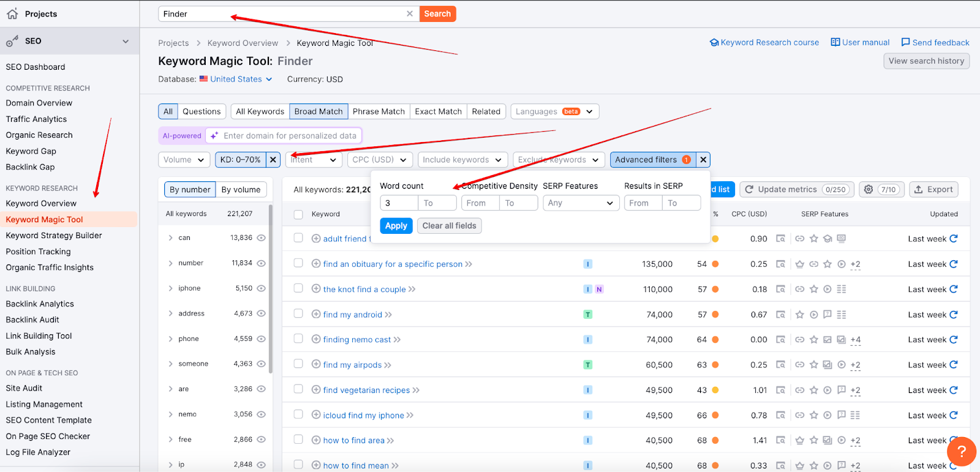Open arrows next to 'find my android' keyword

pyautogui.click(x=388, y=315)
